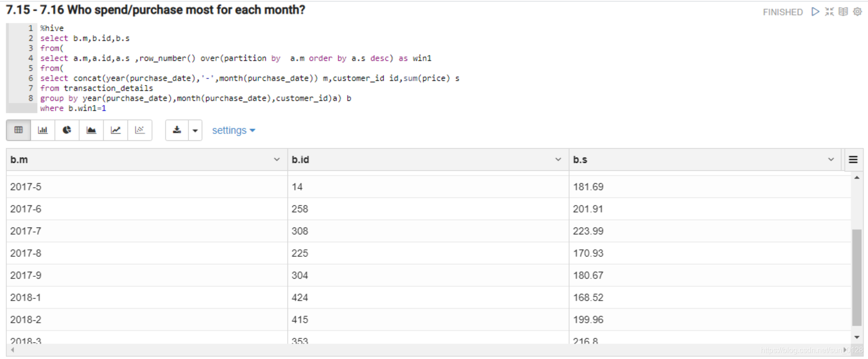This screenshot has width=868, height=359.
Task: Select the 2017-8 month cell
Action: [147, 253]
